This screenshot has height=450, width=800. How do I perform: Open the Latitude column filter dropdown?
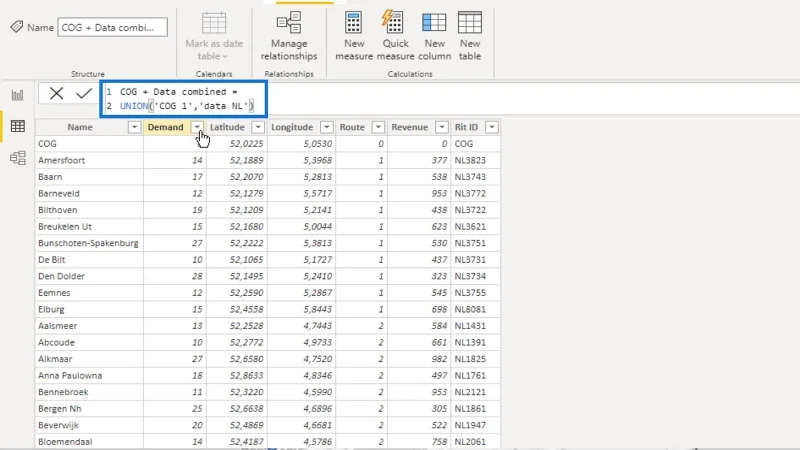coord(258,127)
